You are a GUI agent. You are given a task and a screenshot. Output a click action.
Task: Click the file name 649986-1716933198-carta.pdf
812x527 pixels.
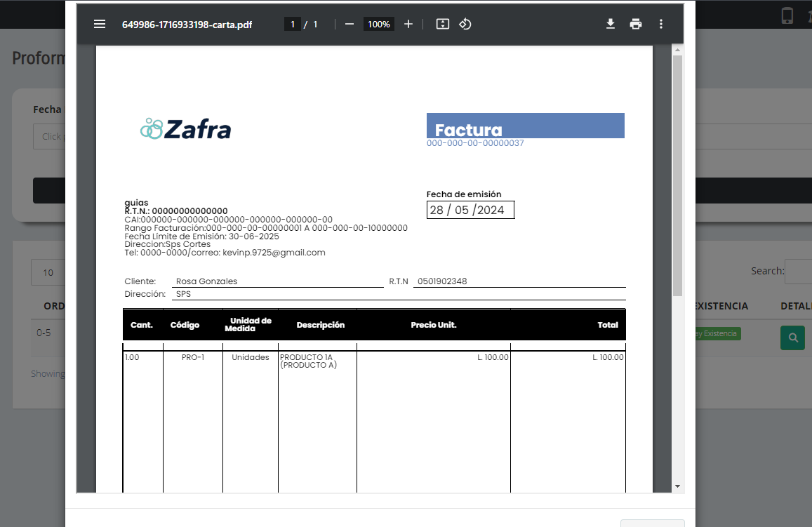click(187, 25)
